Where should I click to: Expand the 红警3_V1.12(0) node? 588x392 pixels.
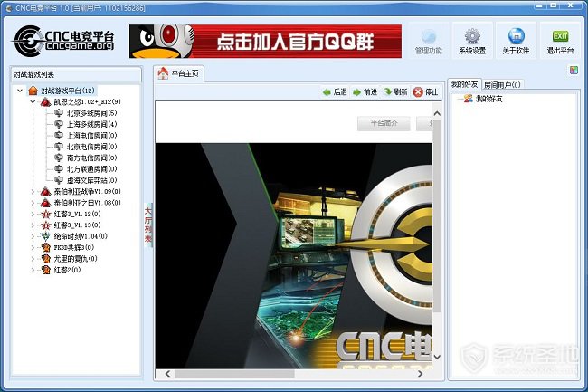coord(33,215)
